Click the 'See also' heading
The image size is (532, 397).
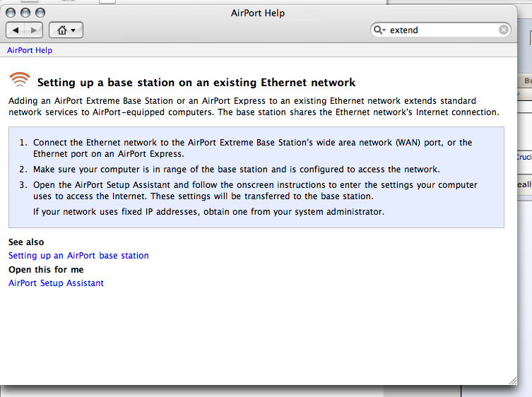(x=26, y=242)
